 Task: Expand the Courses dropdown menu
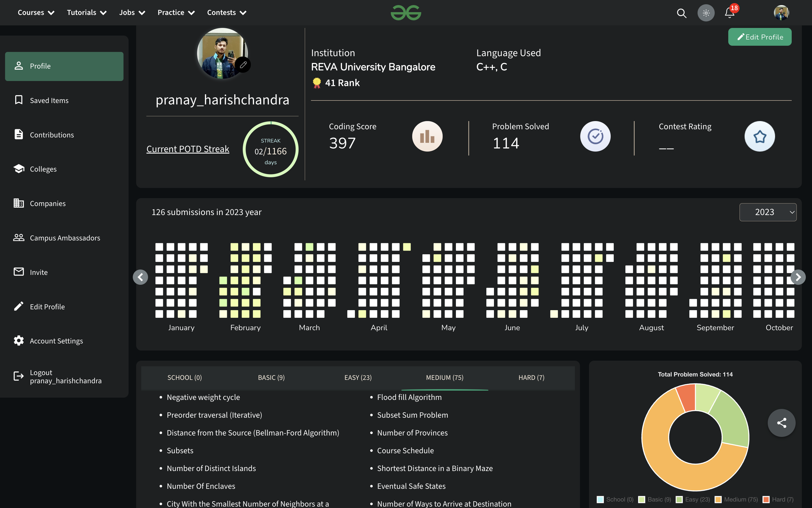click(36, 13)
